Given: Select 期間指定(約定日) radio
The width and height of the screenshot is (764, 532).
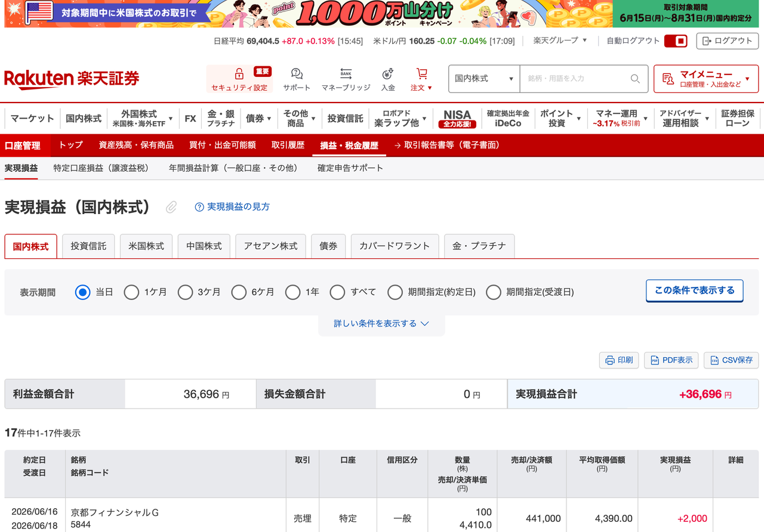Looking at the screenshot, I should point(395,292).
